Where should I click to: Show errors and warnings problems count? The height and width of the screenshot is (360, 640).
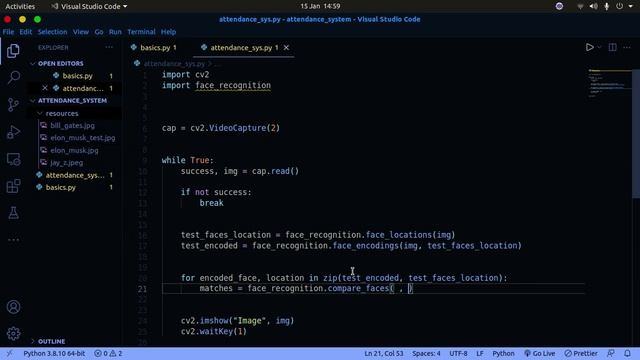[108, 353]
